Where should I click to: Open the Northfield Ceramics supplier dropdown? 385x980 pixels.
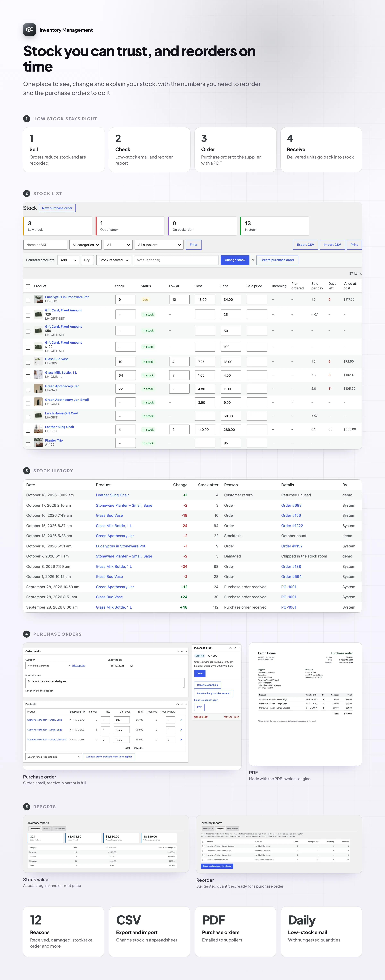(48, 665)
